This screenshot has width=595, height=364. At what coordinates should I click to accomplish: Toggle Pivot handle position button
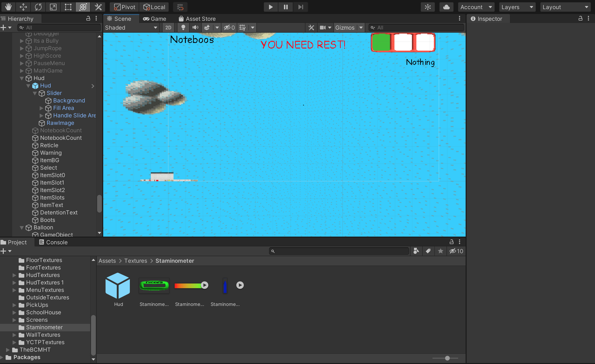coord(125,7)
